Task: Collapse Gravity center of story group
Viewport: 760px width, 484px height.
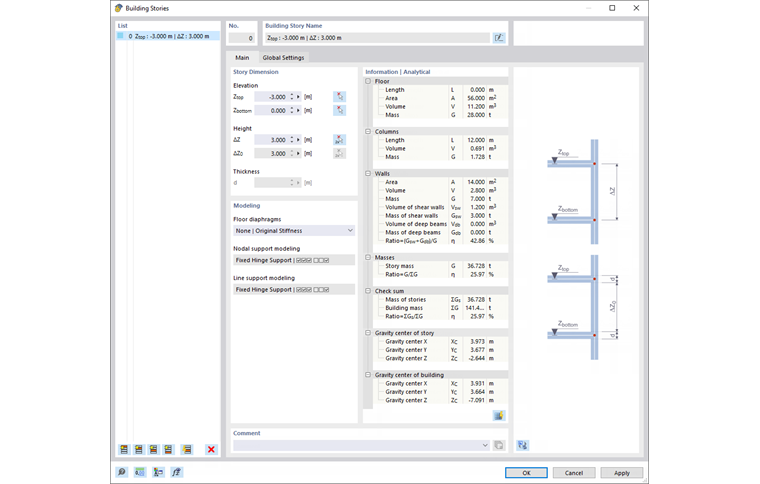Action: tap(368, 333)
